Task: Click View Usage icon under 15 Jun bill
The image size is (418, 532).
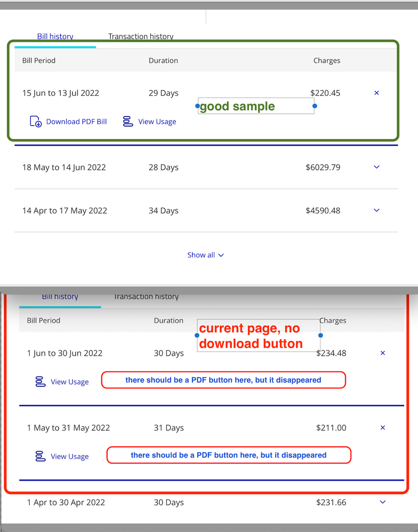Action: (127, 122)
